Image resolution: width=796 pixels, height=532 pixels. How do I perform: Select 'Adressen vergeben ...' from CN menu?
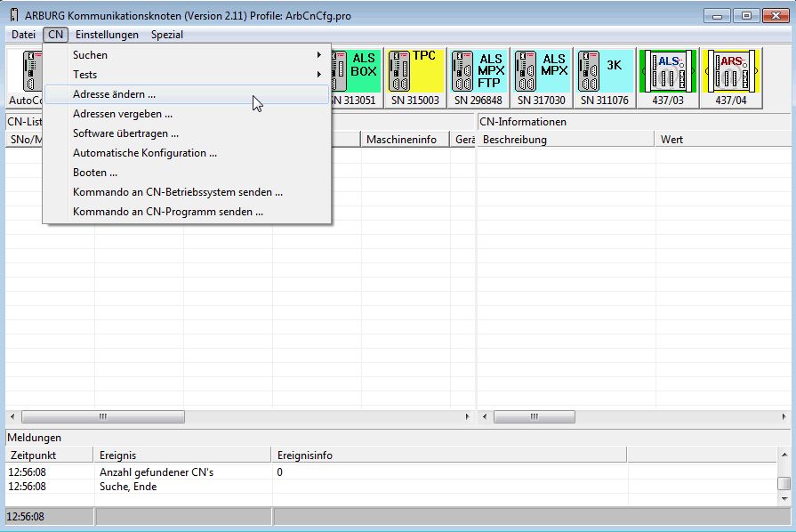click(122, 114)
